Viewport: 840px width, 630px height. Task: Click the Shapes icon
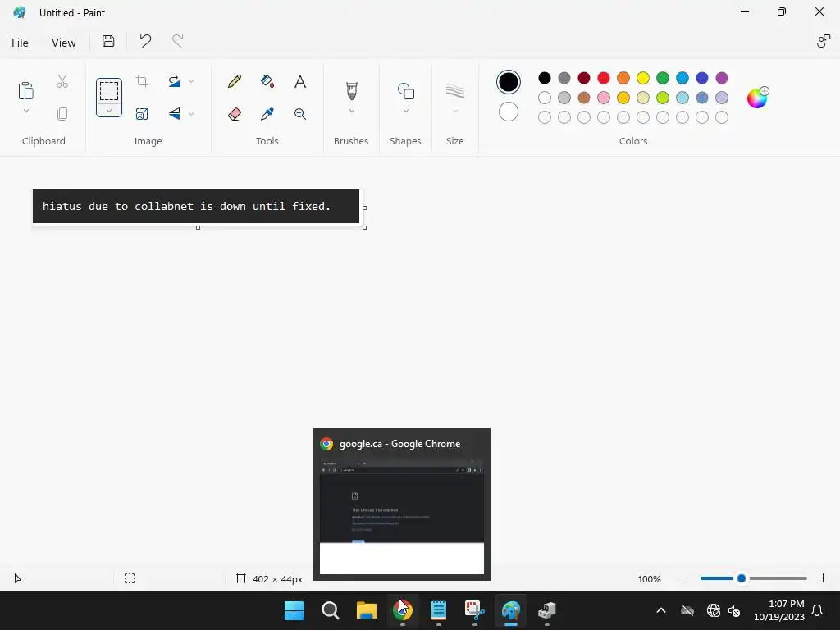405,91
